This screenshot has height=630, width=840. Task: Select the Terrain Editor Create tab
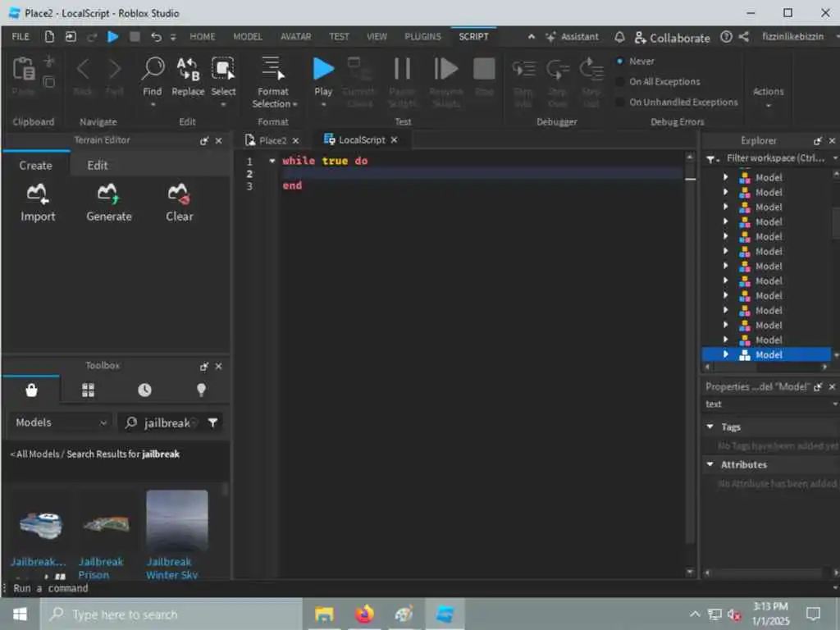click(x=36, y=166)
